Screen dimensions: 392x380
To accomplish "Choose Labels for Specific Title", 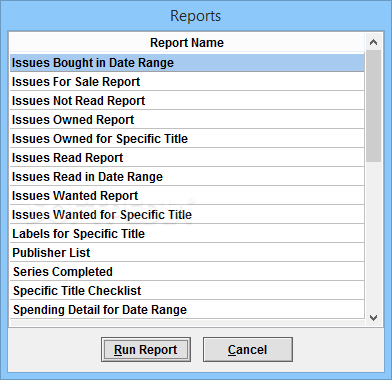I will tap(187, 234).
